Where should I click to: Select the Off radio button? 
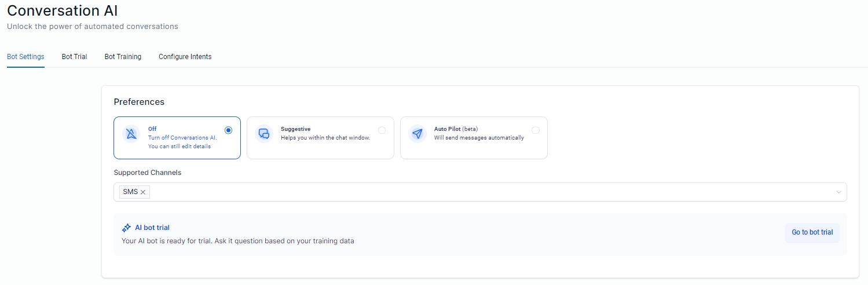coord(228,130)
